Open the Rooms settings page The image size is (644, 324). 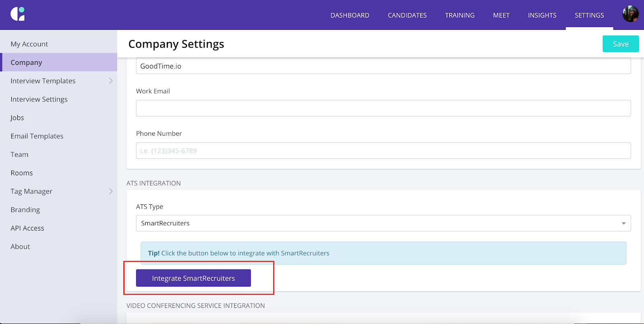[22, 173]
